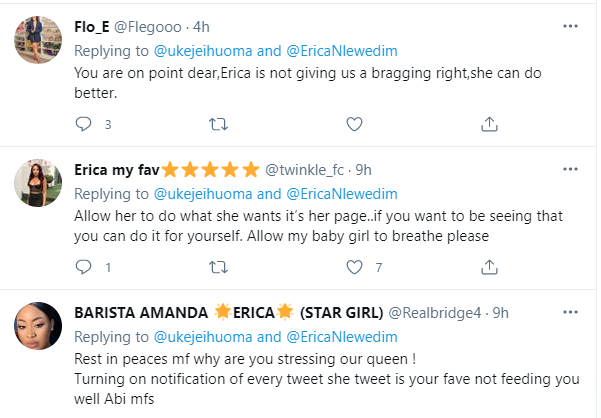Share Flo_E's tweet

pyautogui.click(x=488, y=124)
